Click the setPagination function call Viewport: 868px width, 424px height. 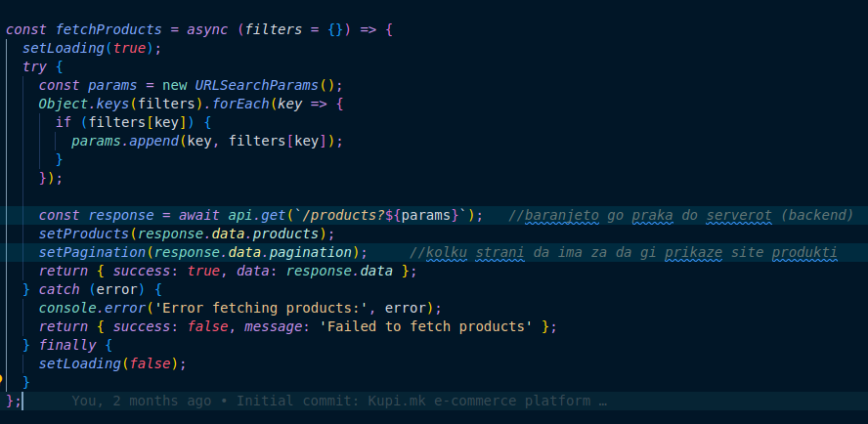pyautogui.click(x=92, y=252)
